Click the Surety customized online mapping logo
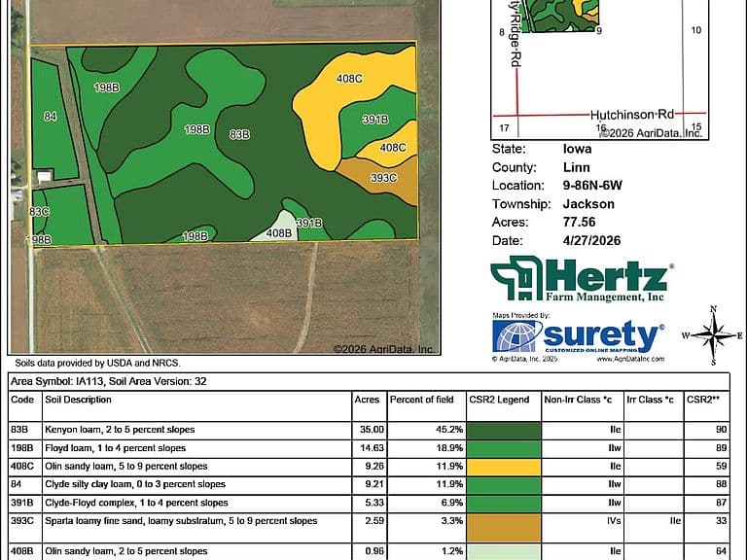This screenshot has width=747, height=560. click(x=579, y=336)
